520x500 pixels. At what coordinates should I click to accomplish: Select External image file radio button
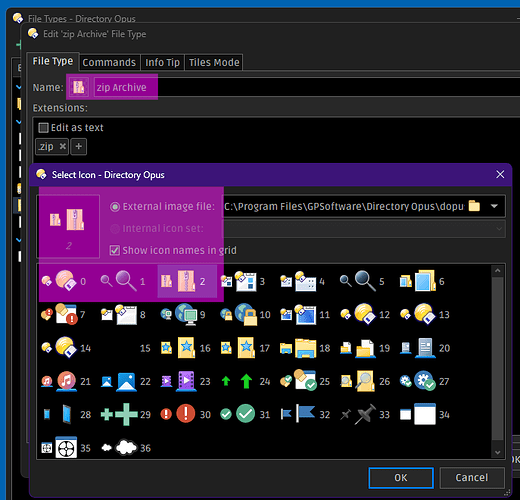pos(115,207)
